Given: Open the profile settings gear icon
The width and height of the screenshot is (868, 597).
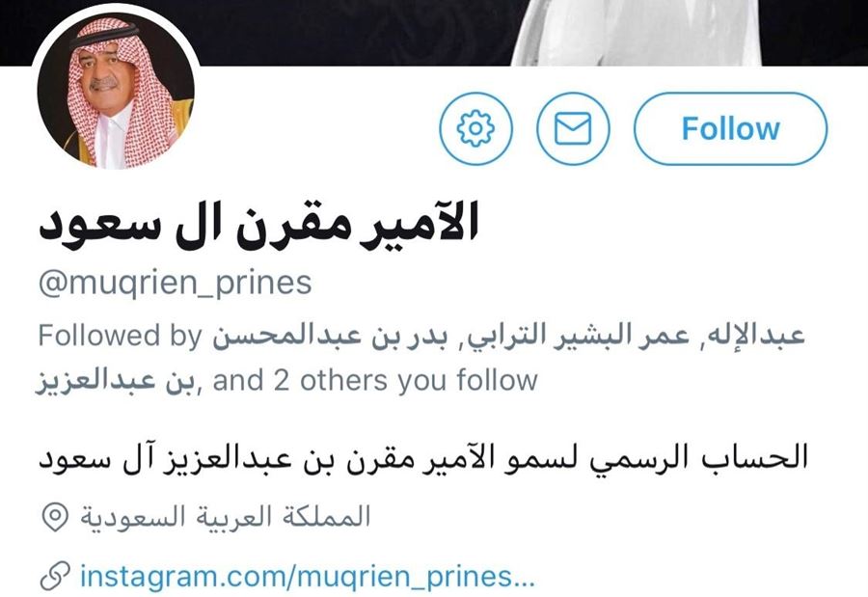Looking at the screenshot, I should (476, 128).
